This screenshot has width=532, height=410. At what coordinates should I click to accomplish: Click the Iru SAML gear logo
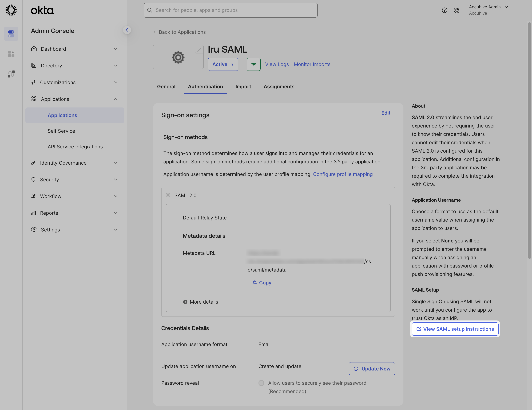pyautogui.click(x=178, y=57)
